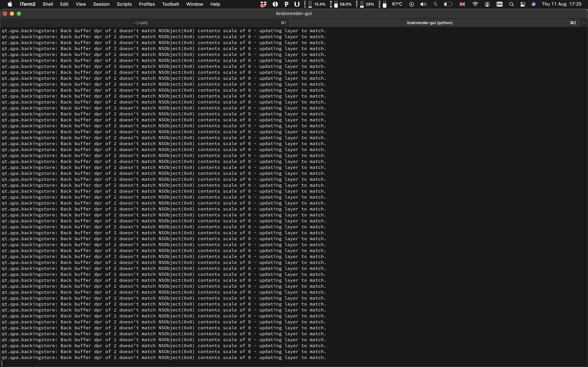Open the user account icon menu
Screen dimensions: 588x367
(x=487, y=4)
